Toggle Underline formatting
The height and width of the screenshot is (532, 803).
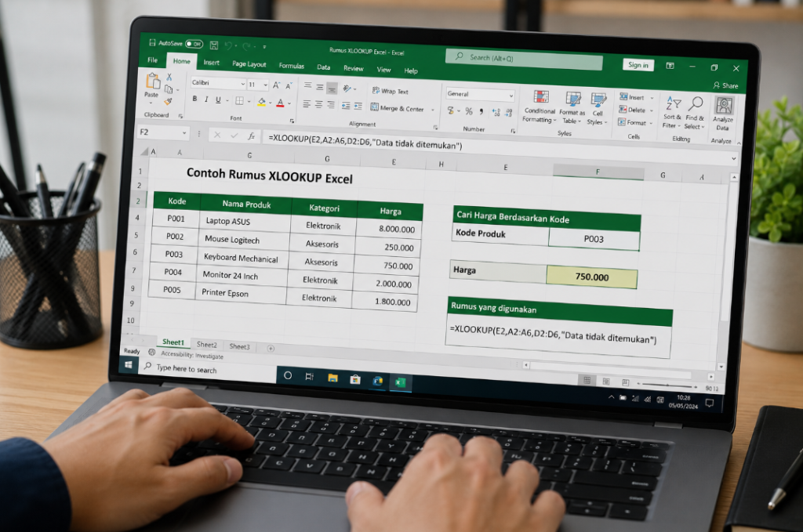[x=218, y=100]
